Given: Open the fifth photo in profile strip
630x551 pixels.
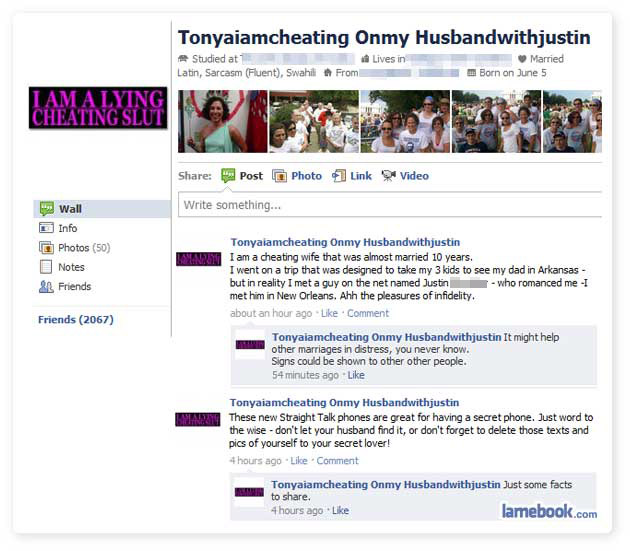Looking at the screenshot, I should (x=572, y=121).
